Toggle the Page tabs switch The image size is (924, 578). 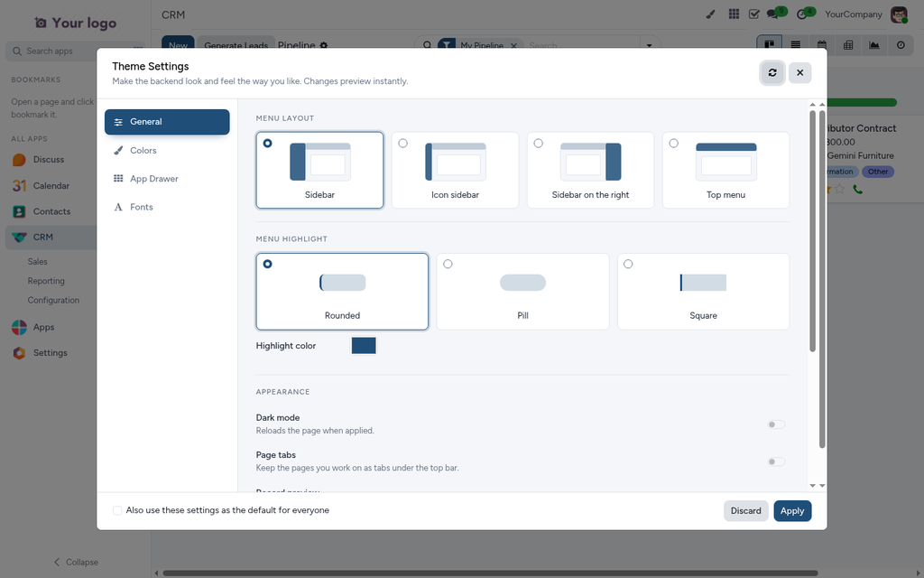tap(776, 461)
